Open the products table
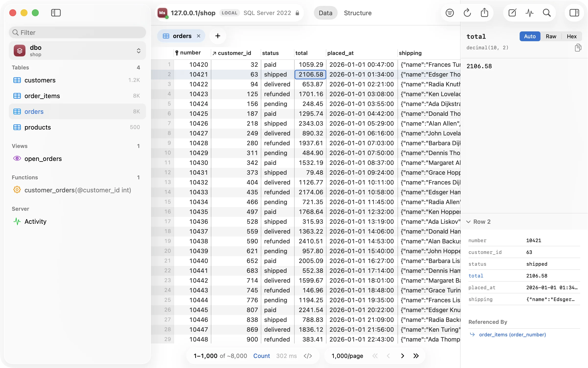Viewport: 588px width, 368px height. point(77,127)
